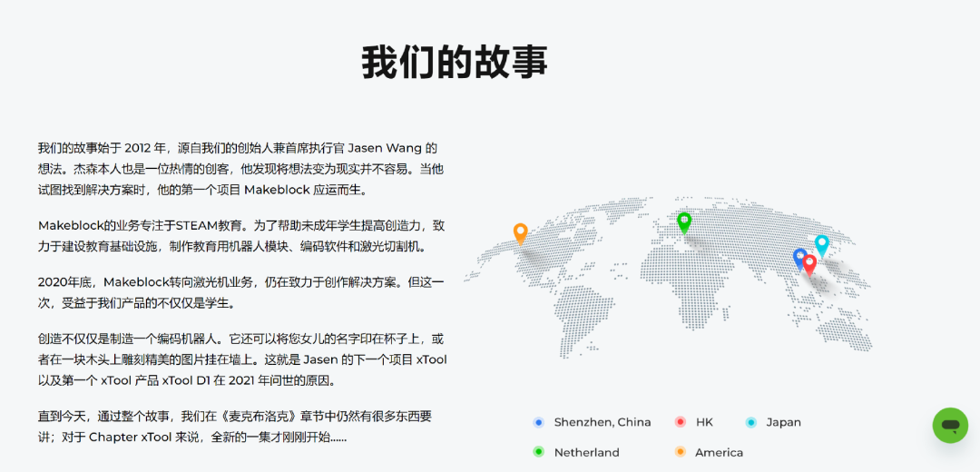
Task: Click the red HK map pin
Action: click(x=809, y=264)
